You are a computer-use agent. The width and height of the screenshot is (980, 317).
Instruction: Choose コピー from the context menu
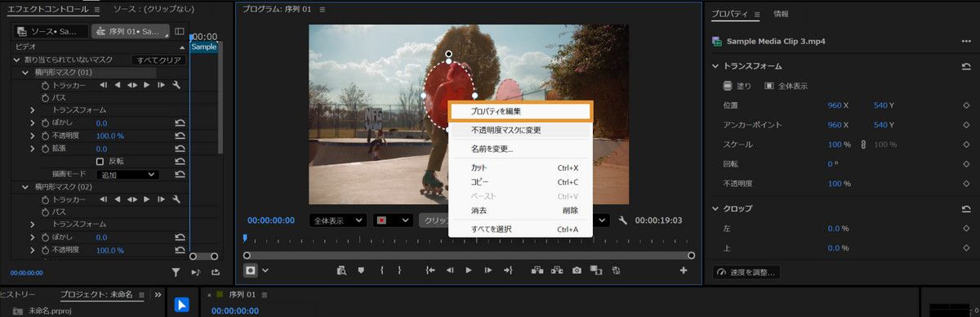pyautogui.click(x=519, y=181)
